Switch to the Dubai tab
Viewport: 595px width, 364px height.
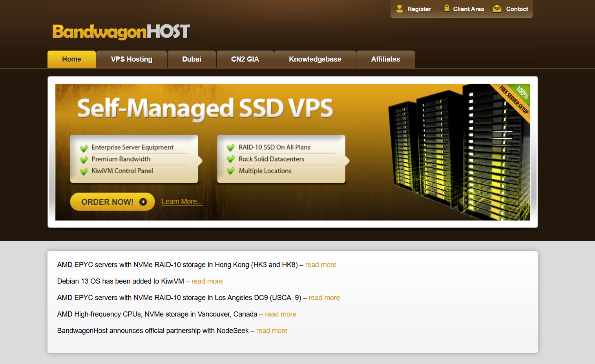click(192, 60)
